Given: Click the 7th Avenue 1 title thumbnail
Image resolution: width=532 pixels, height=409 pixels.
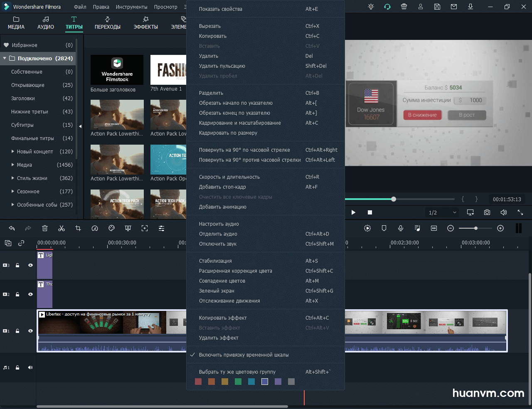Looking at the screenshot, I should (168, 70).
